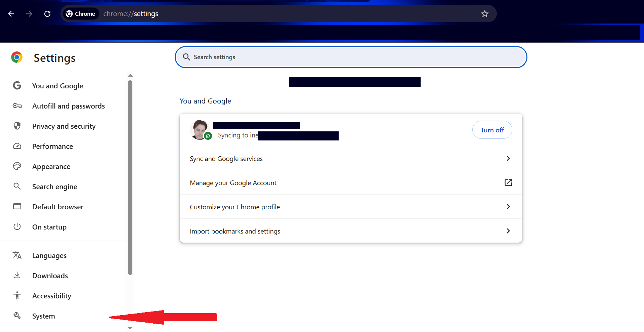Click the profile avatar picture
Screen dimensions: 644x332
[200, 129]
